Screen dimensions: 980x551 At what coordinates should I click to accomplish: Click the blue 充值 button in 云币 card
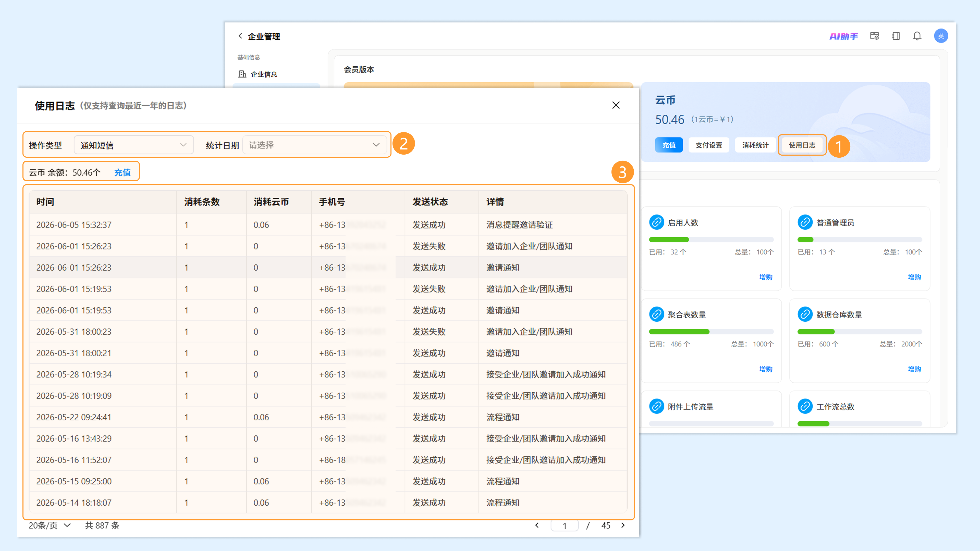click(x=669, y=145)
